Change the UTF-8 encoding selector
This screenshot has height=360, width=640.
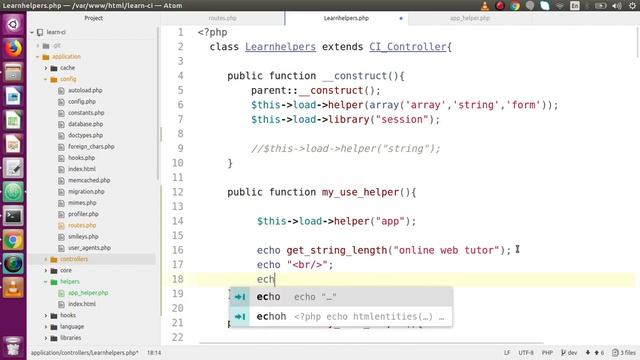(526, 353)
